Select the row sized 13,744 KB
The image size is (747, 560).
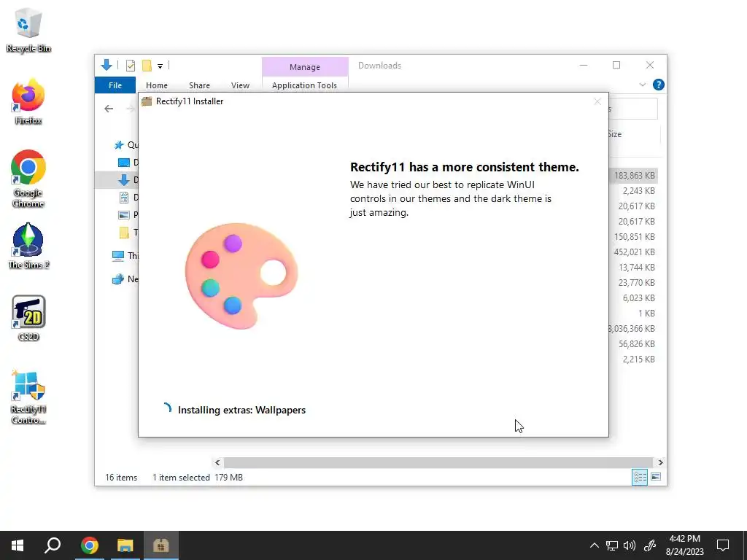[x=634, y=267]
